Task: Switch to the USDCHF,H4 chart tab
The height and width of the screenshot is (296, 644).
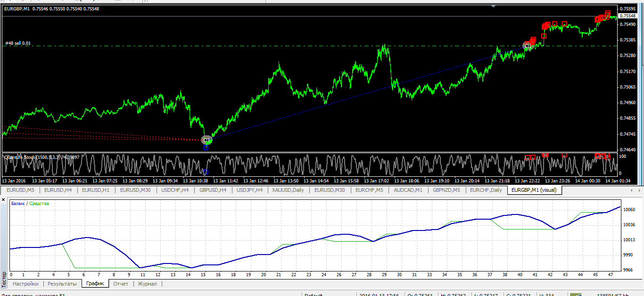Action: 175,190
